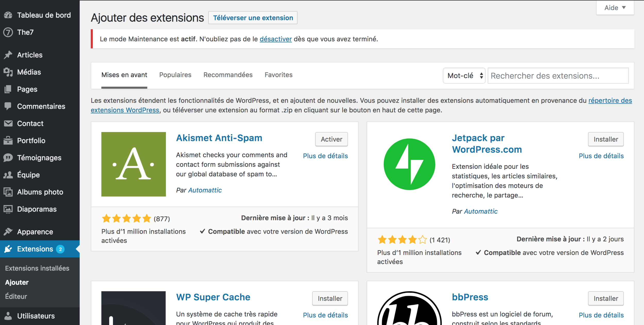
Task: Switch to the Recommandées tab
Action: (x=228, y=75)
